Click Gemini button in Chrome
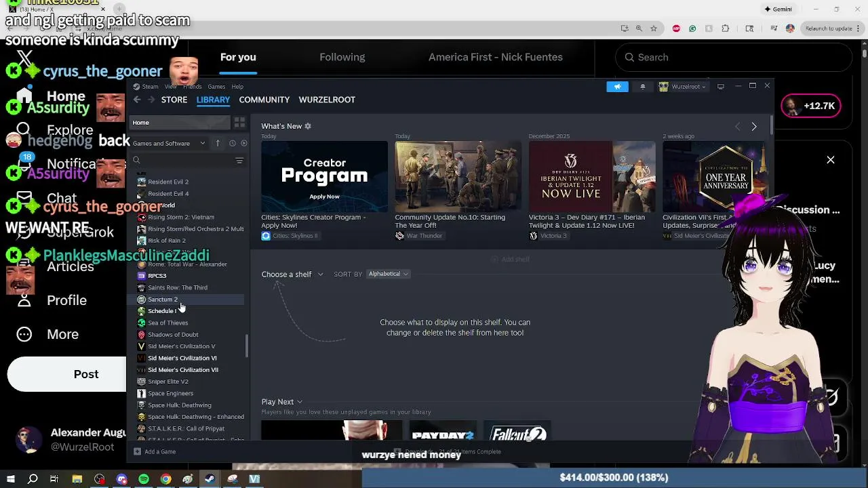 [778, 9]
